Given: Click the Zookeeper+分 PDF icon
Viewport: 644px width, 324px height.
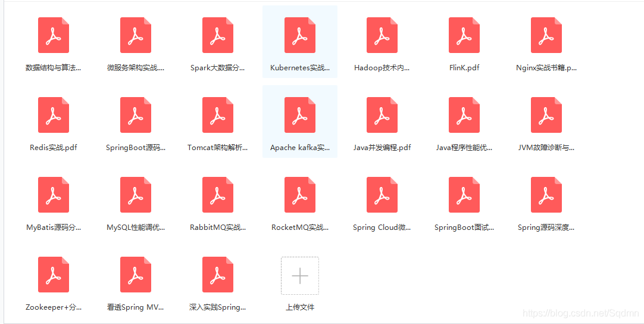Looking at the screenshot, I should click(x=54, y=274).
